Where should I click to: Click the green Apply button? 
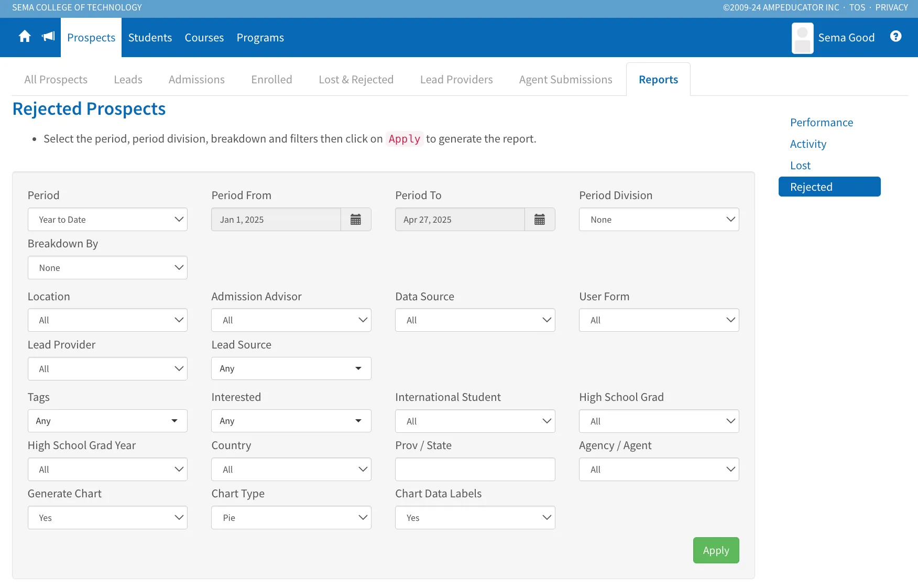click(716, 550)
